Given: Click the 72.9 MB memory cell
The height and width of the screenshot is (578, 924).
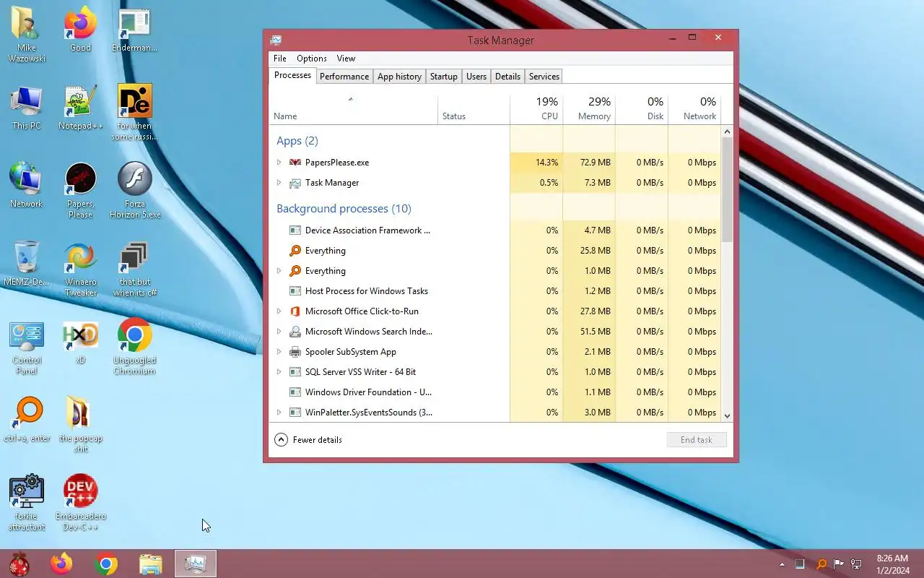Looking at the screenshot, I should click(589, 163).
